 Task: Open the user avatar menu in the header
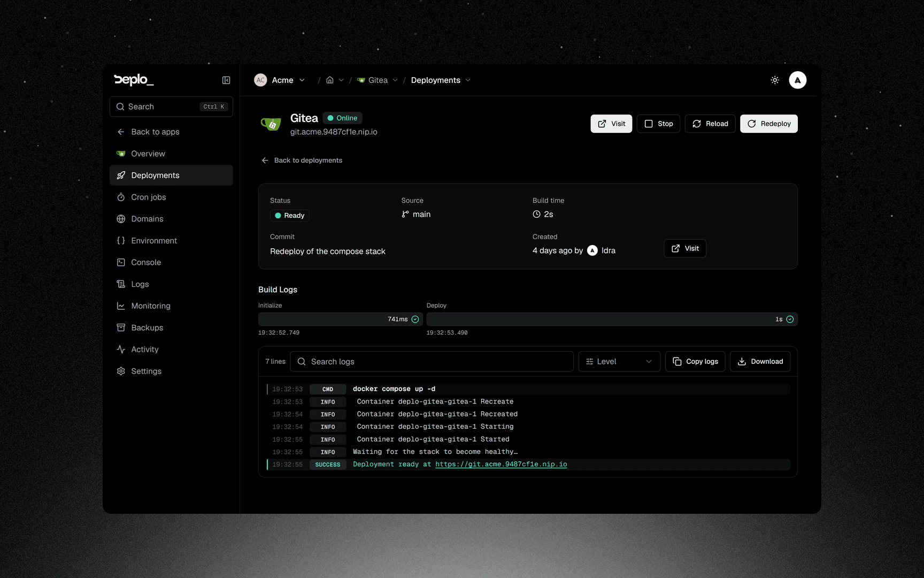tap(797, 80)
